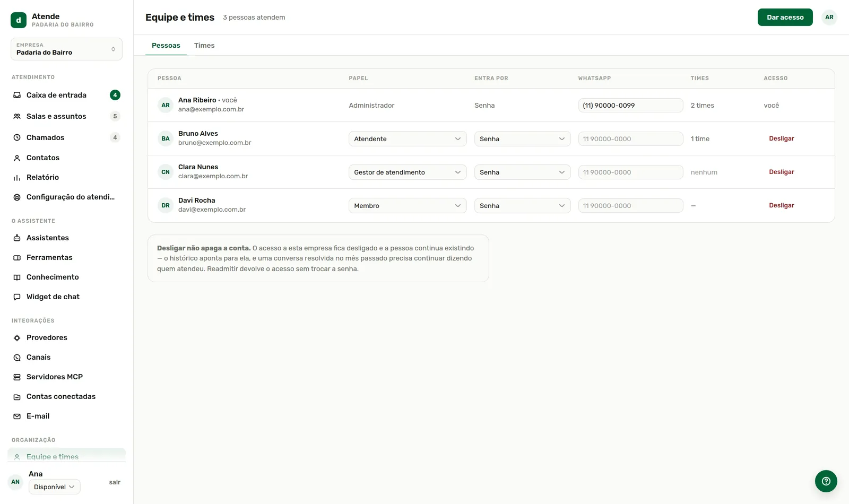Open Chamados via its clock icon
The width and height of the screenshot is (849, 504).
click(x=17, y=137)
